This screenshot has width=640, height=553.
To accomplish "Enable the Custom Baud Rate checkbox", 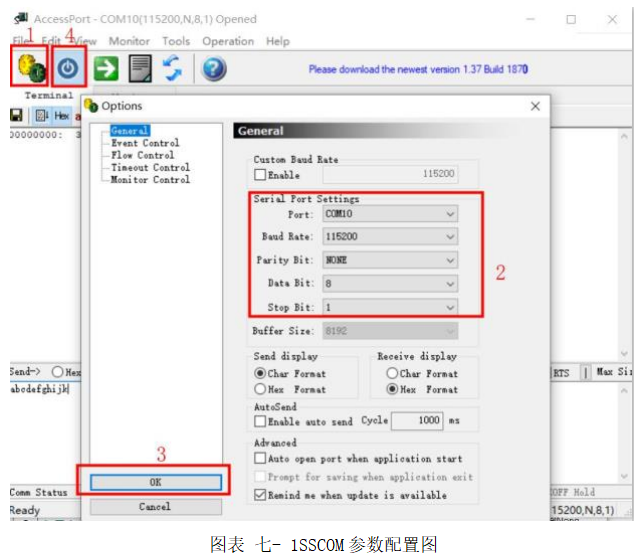I will 261,174.
